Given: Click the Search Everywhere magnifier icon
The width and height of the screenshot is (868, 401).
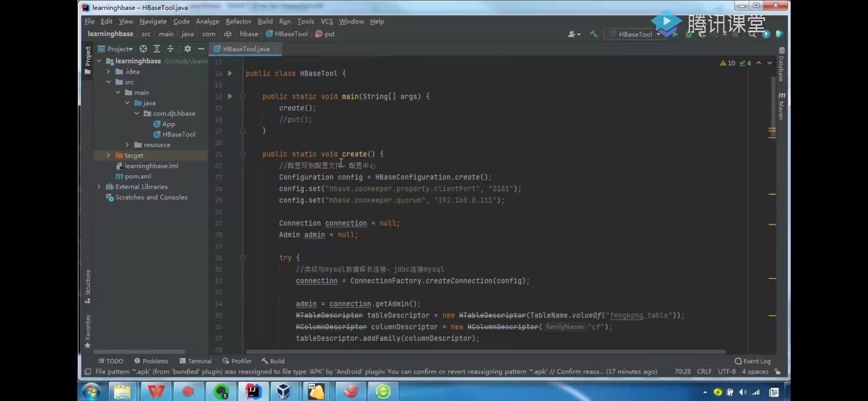Looking at the screenshot, I should point(753,34).
